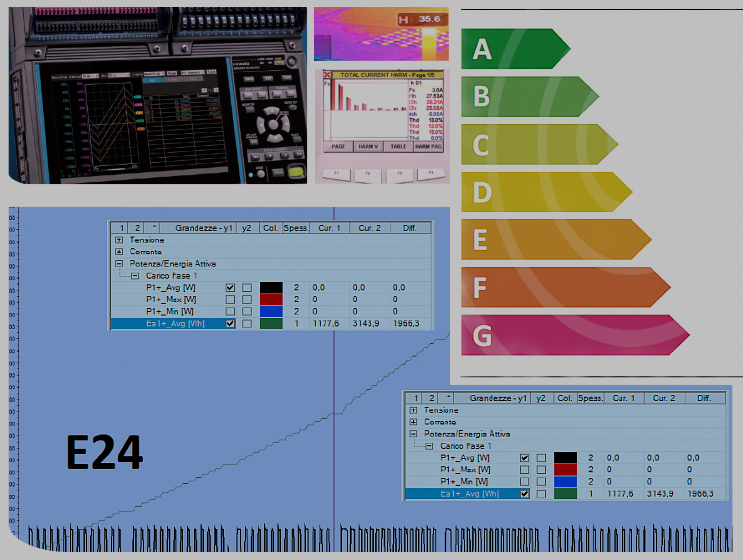
Task: Uncheck P1+_Avg [W] y1 in upper panel
Action: tap(230, 288)
